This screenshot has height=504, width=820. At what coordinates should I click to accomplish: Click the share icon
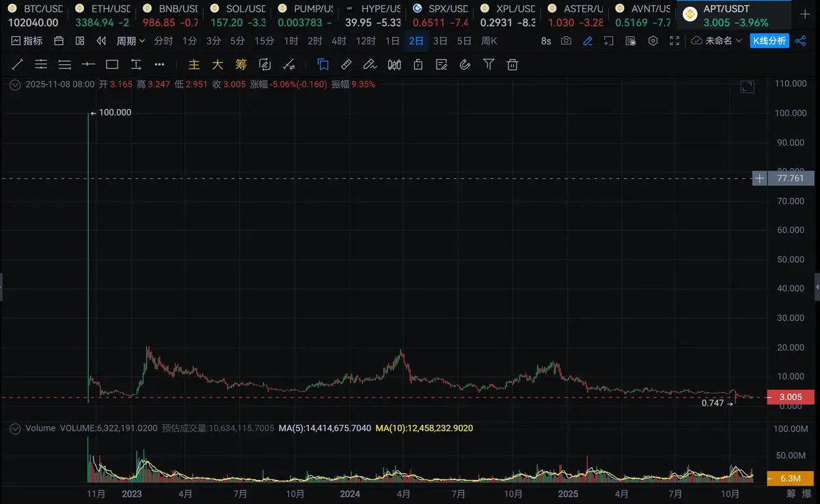[800, 41]
